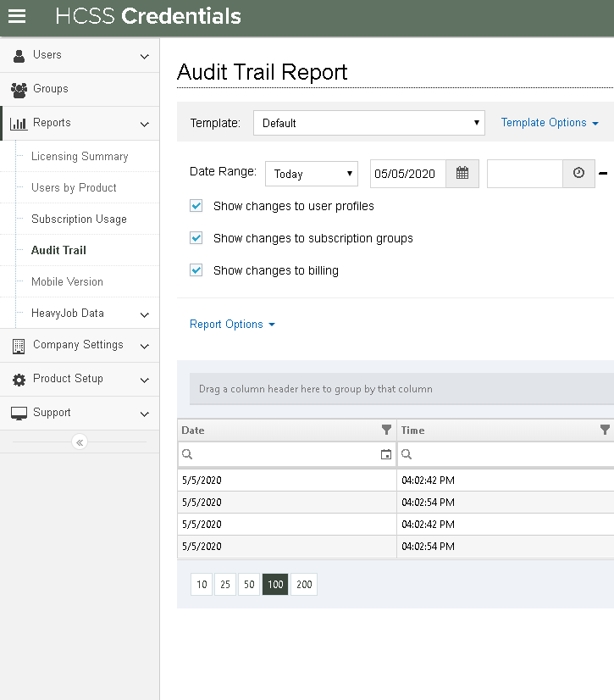Click the HCSS Credentials title
This screenshot has width=614, height=700.
[x=148, y=16]
